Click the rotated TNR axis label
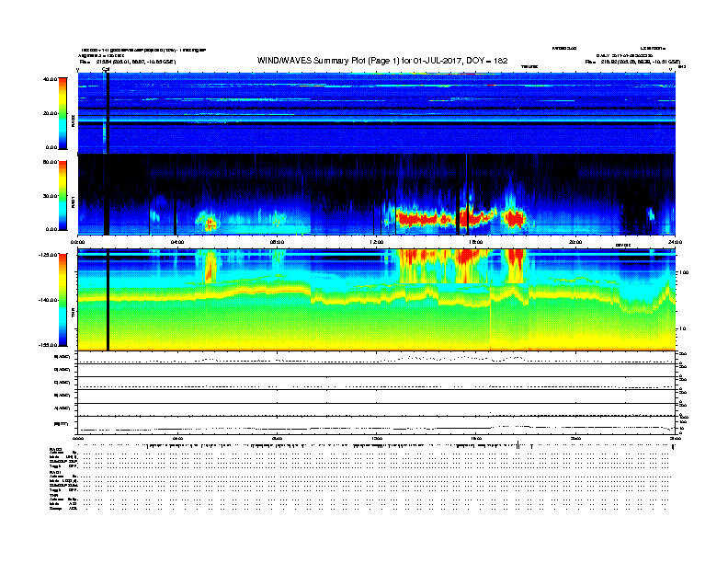The width and height of the screenshot is (728, 563). point(74,315)
